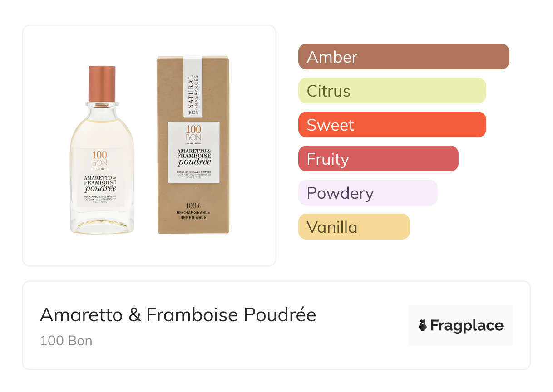Image resolution: width=553 pixels, height=392 pixels.
Task: Open the Amaretto & Framboise Poudrée title
Action: point(178,315)
